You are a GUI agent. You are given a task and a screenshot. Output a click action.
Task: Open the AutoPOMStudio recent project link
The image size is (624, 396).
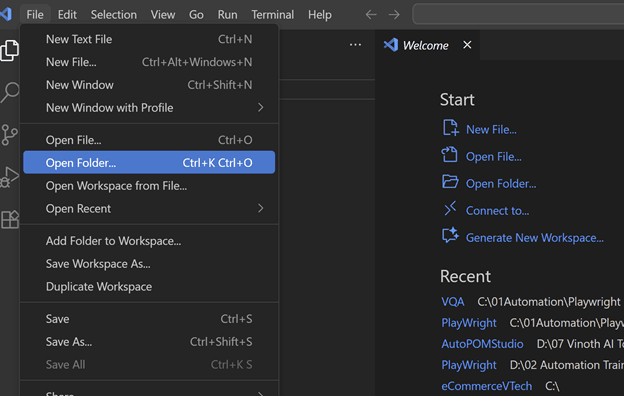(x=482, y=344)
